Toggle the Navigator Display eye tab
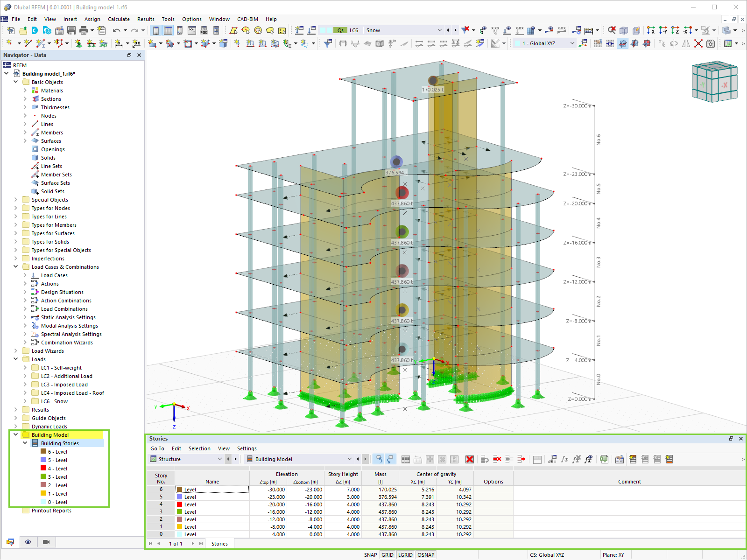This screenshot has height=560, width=747. [x=28, y=542]
